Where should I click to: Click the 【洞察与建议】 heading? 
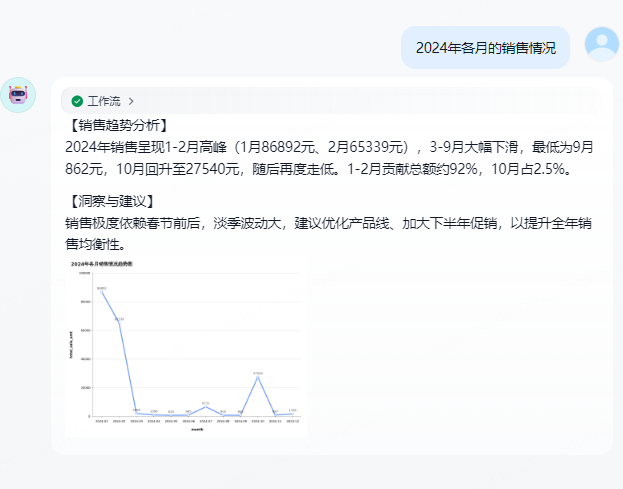click(x=110, y=201)
